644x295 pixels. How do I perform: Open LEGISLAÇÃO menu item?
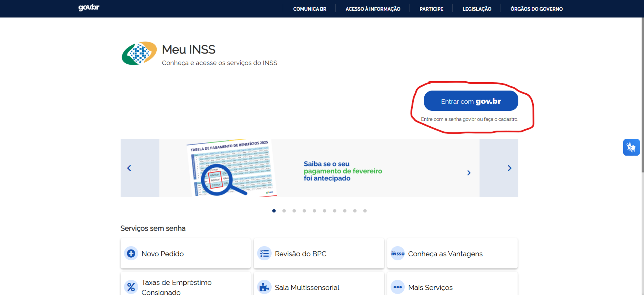tap(477, 9)
